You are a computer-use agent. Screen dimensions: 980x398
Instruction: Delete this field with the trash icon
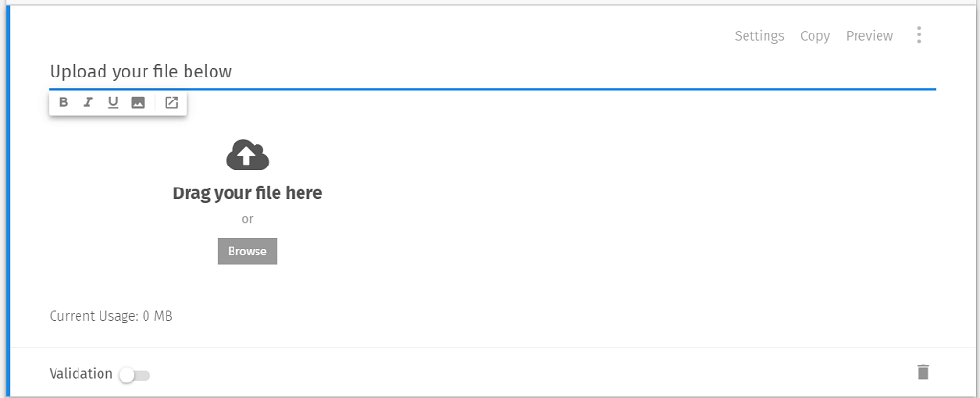tap(923, 372)
